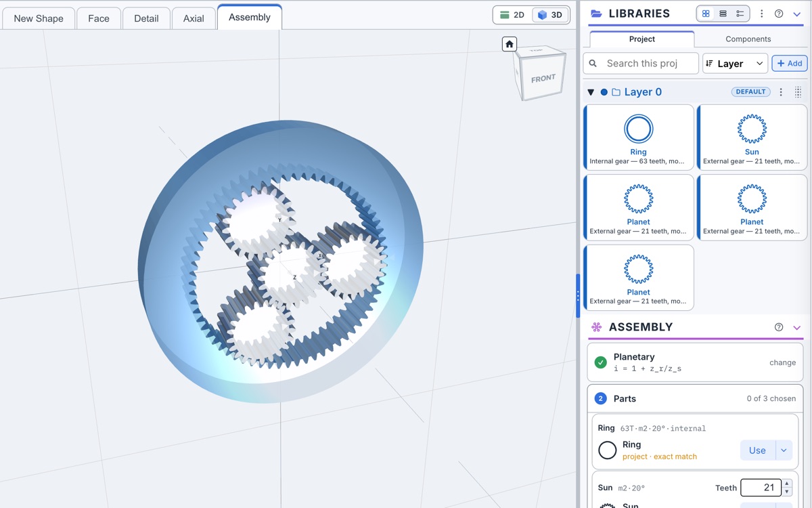Select the Planet card alone in the last row

pos(639,278)
